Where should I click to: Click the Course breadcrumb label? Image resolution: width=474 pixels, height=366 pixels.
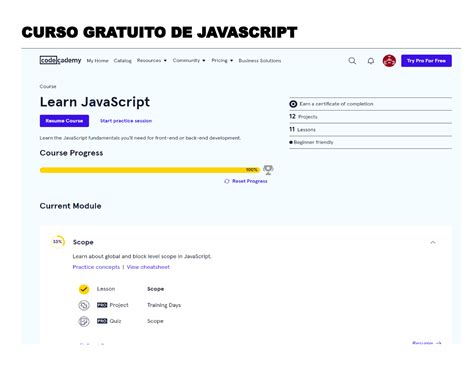coord(48,86)
